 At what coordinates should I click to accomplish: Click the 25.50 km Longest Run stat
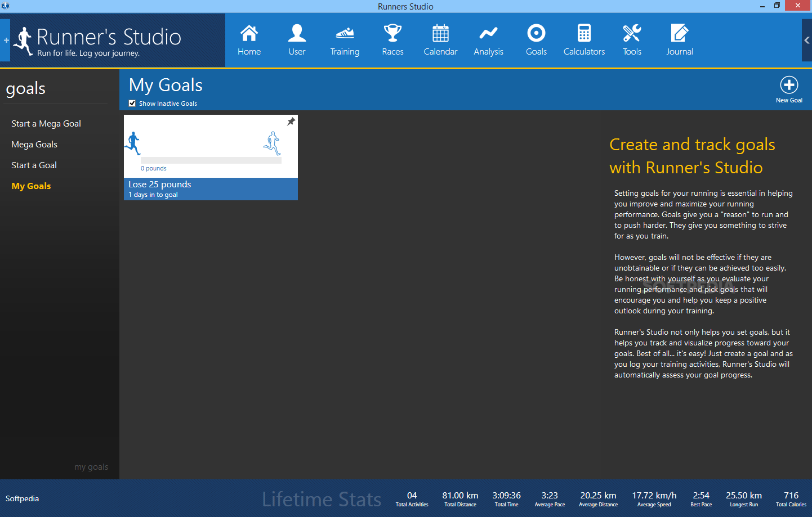pyautogui.click(x=744, y=499)
